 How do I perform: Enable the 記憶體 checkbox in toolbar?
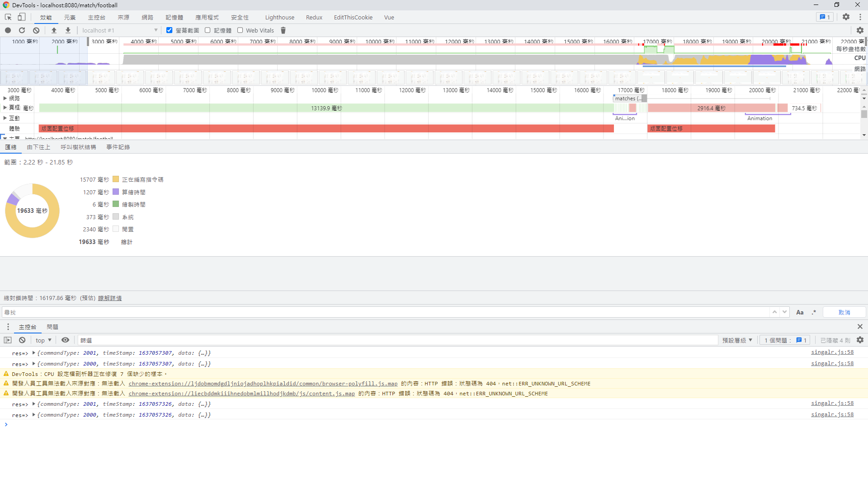[x=208, y=30]
